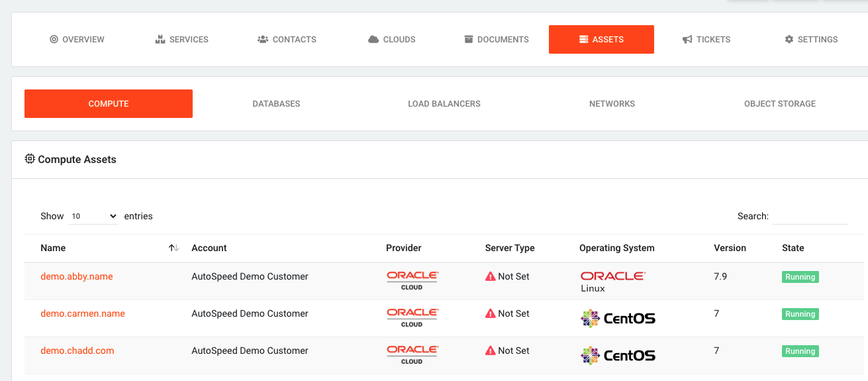
Task: Sort by the State column header
Action: pyautogui.click(x=793, y=248)
